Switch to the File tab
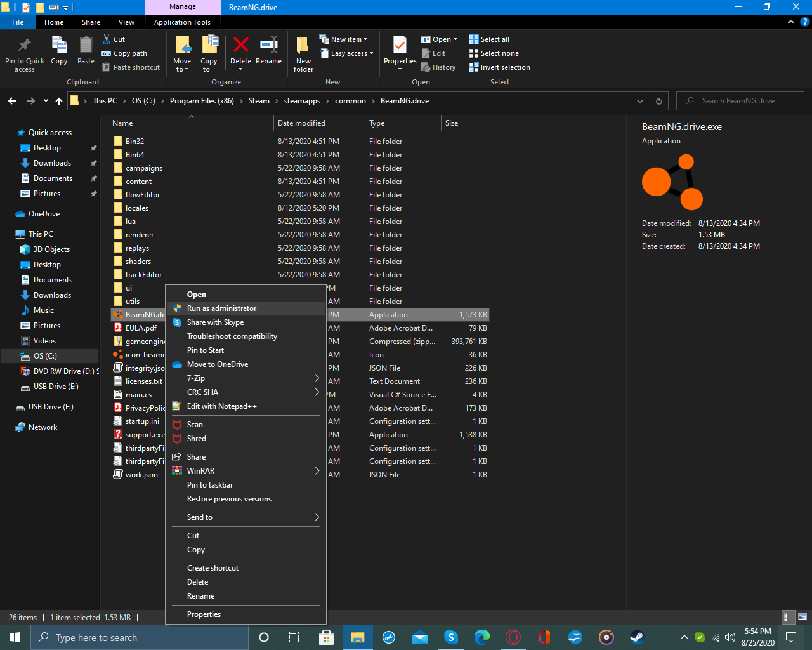Image resolution: width=812 pixels, height=650 pixels. pyautogui.click(x=18, y=22)
